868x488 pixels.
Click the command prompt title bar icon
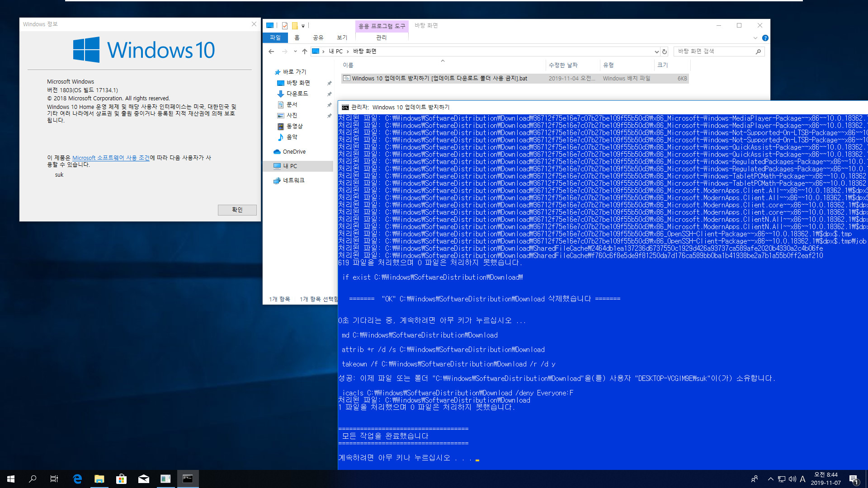[x=345, y=107]
